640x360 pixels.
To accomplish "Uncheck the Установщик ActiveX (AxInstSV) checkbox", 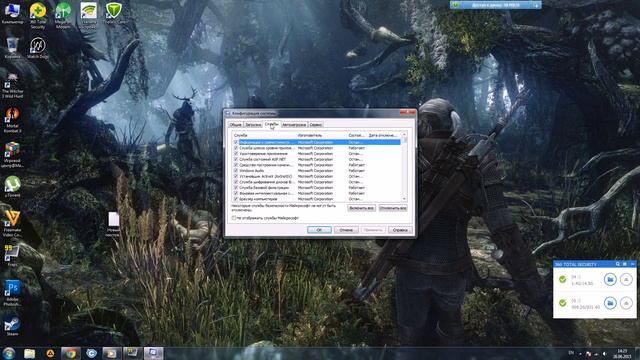I will point(236,176).
